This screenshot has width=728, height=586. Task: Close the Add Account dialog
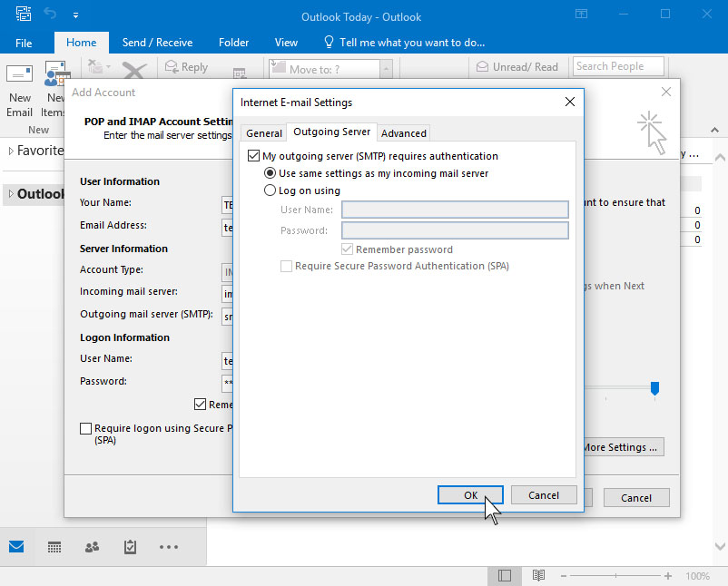(666, 92)
